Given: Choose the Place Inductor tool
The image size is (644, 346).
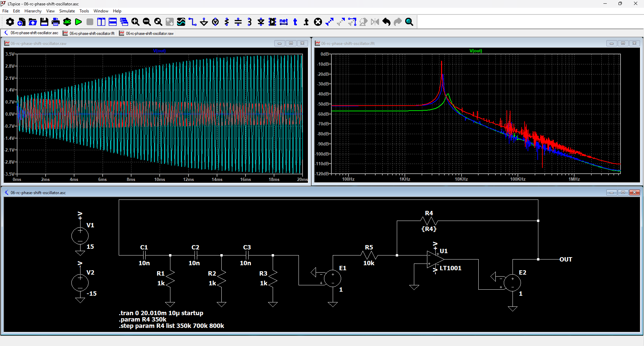Looking at the screenshot, I should (250, 22).
